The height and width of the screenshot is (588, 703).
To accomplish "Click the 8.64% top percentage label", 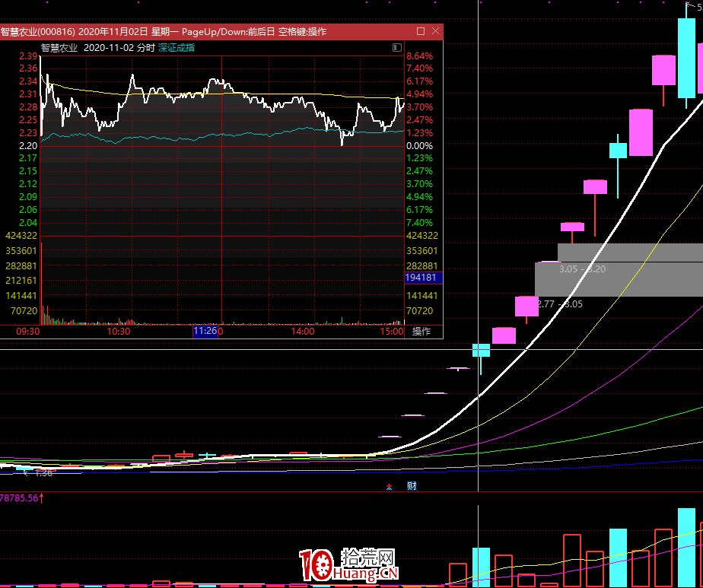I will pyautogui.click(x=419, y=56).
